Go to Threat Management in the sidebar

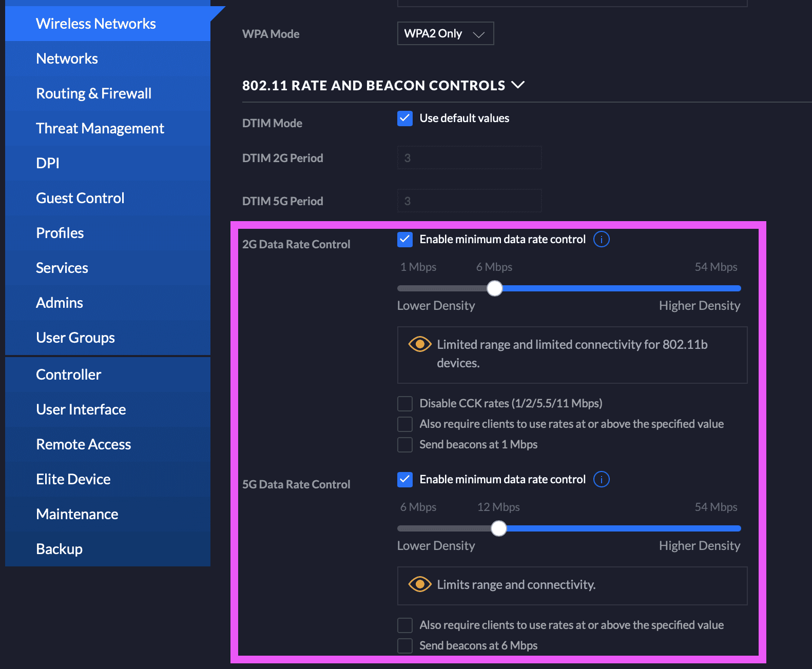(x=100, y=128)
